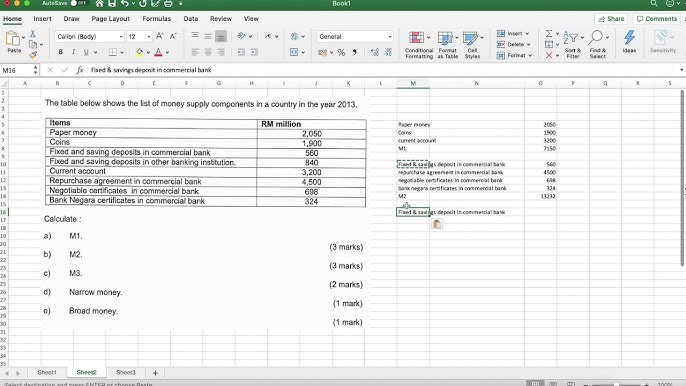Toggle underline formatting
The image size is (686, 386).
(86, 52)
